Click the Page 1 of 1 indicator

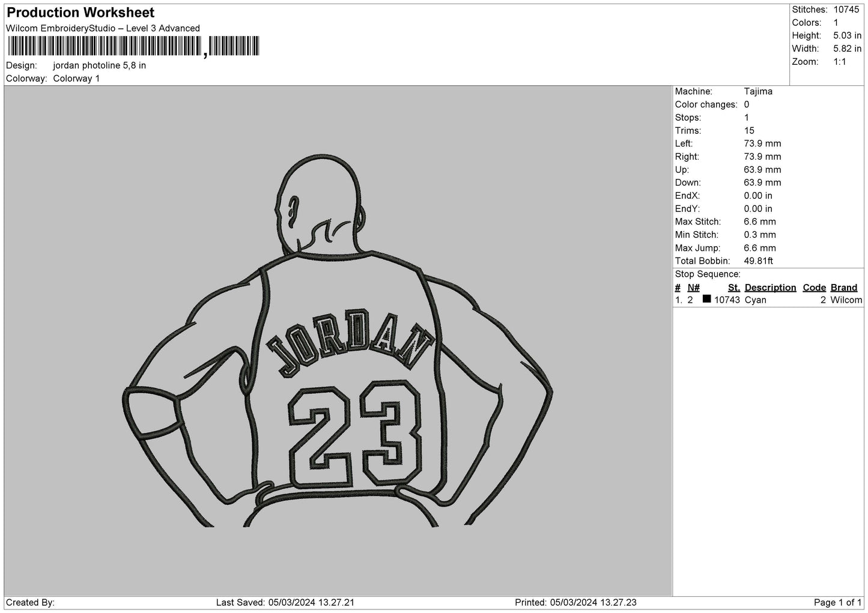(838, 602)
